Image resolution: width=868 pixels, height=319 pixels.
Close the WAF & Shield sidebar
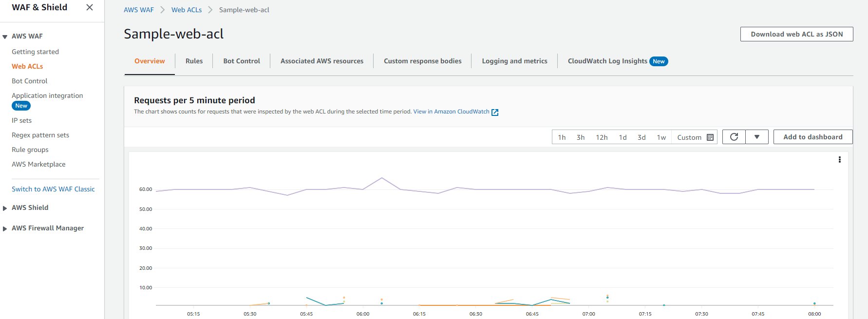(x=90, y=7)
